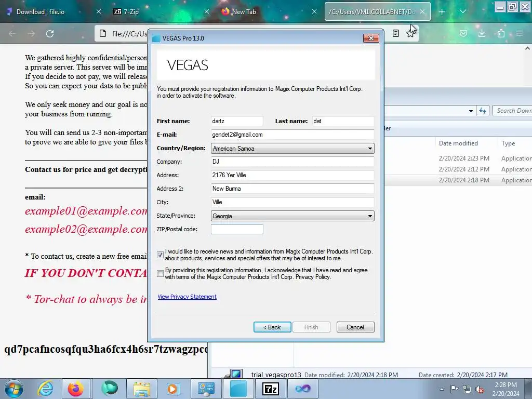The height and width of the screenshot is (399, 532).
Task: Click the First name field
Action: pos(237,121)
